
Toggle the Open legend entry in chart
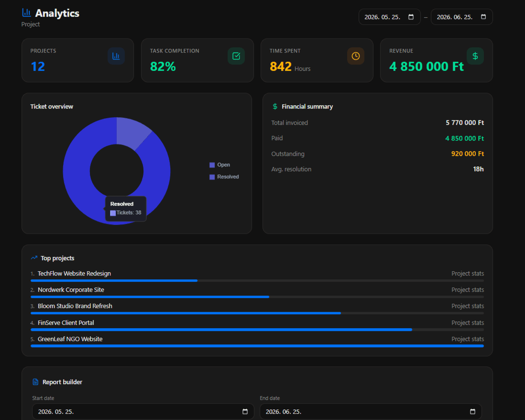(x=219, y=165)
